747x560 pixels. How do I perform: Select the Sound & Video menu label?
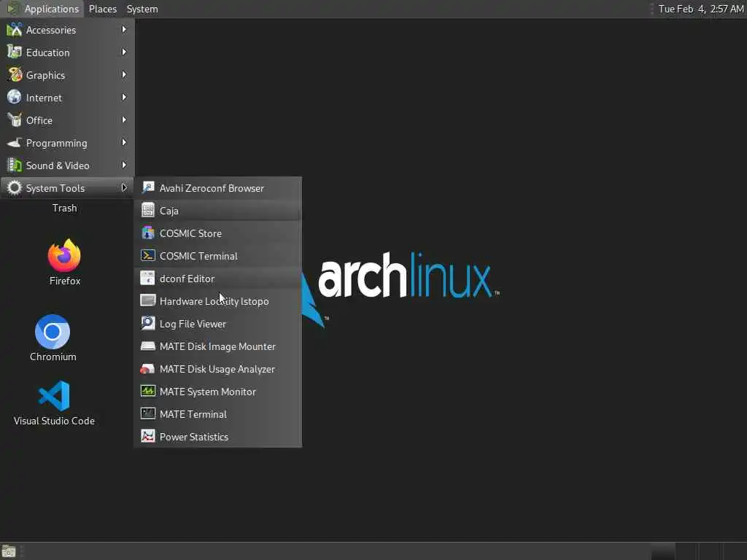point(58,166)
